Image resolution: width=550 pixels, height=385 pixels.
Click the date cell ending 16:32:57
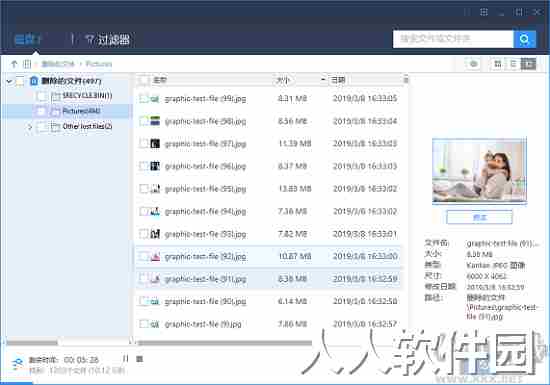click(365, 324)
